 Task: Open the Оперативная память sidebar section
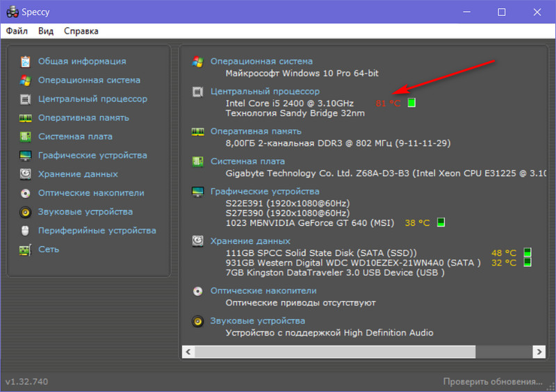click(x=83, y=117)
